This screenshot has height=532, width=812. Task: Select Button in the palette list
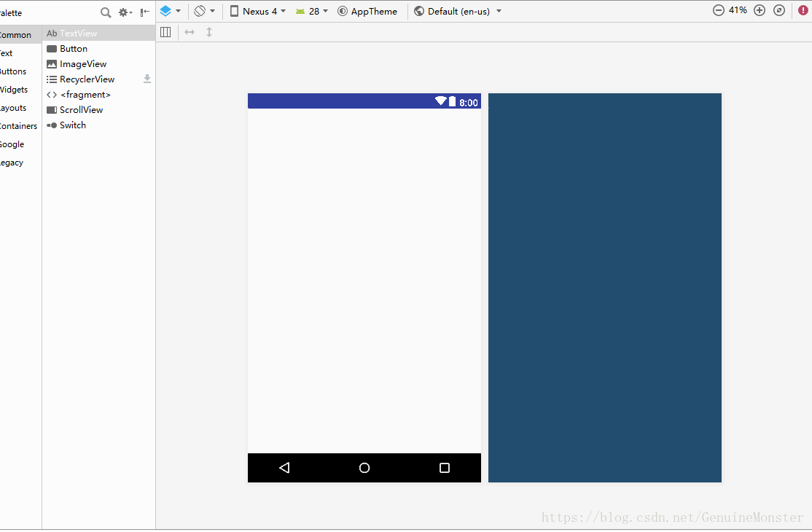click(x=98, y=49)
